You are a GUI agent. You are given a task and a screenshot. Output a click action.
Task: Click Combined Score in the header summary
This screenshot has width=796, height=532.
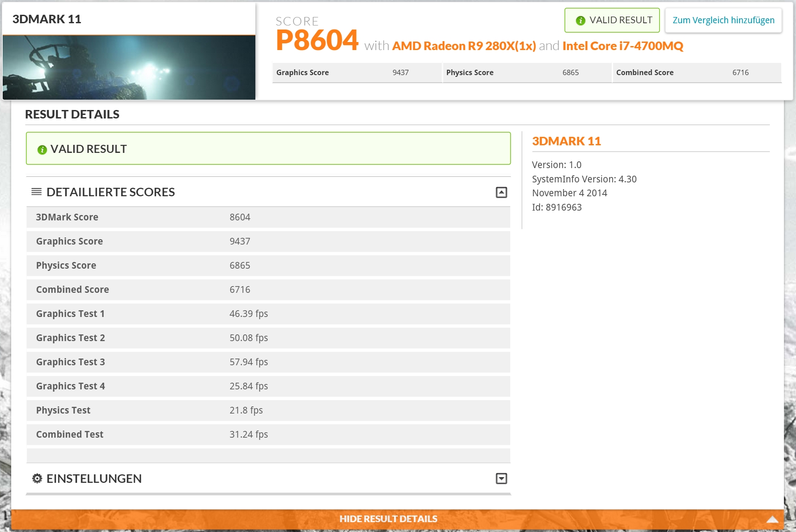[645, 72]
